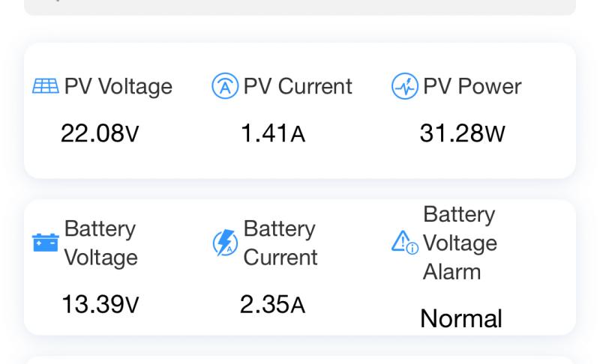This screenshot has height=364, width=600.
Task: Select the PV Current label
Action: (x=297, y=87)
